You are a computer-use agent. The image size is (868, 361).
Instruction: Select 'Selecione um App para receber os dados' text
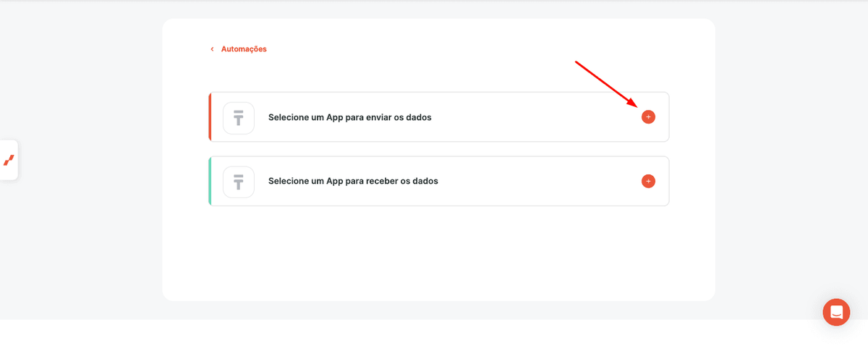(353, 182)
